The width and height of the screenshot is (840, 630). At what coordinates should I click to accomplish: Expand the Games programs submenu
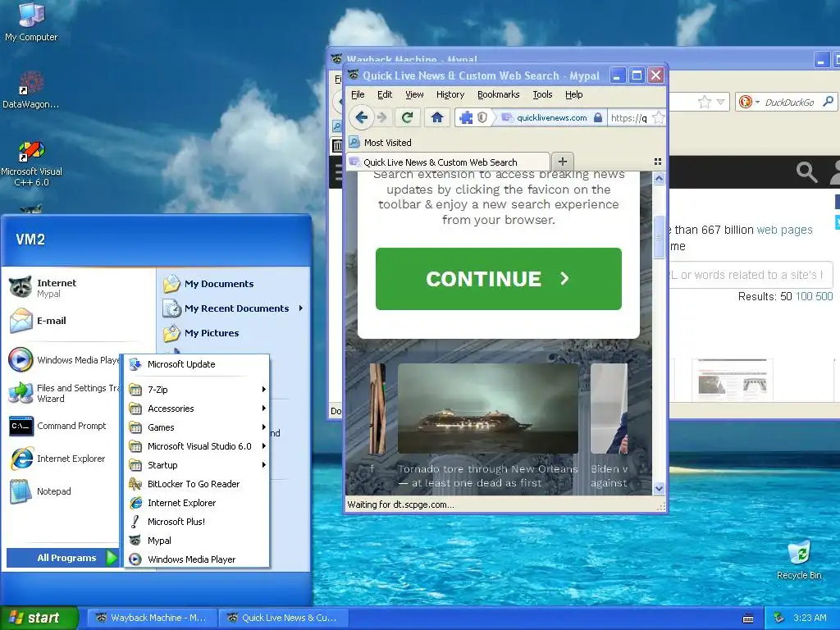197,427
